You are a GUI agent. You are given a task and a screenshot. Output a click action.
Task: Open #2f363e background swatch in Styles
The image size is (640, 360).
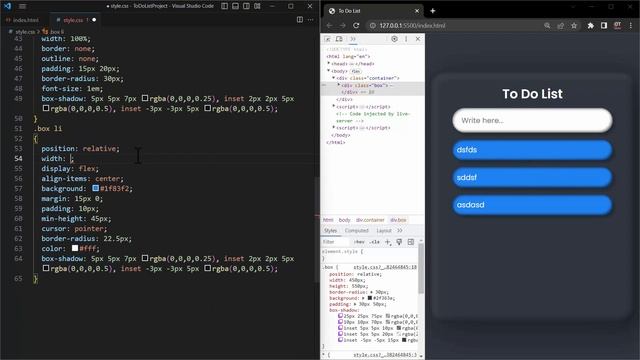370,298
